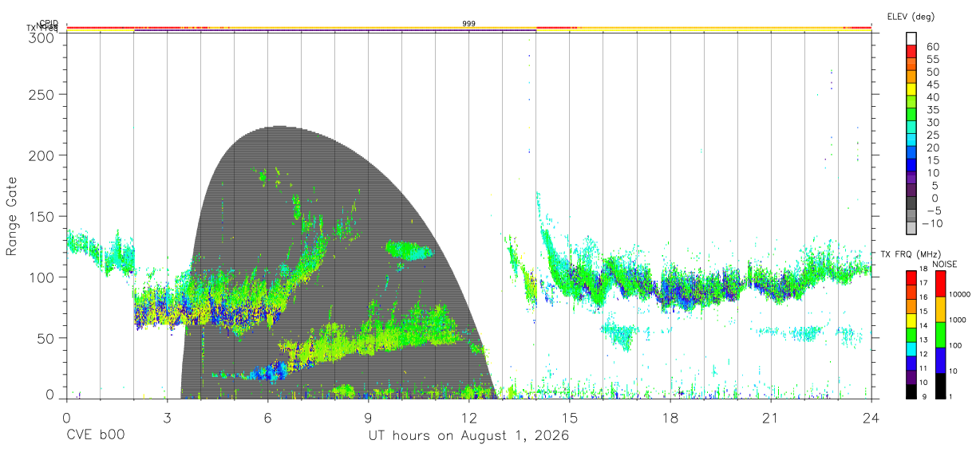Select the cyan segment of TX FRQ bar

tap(911, 348)
